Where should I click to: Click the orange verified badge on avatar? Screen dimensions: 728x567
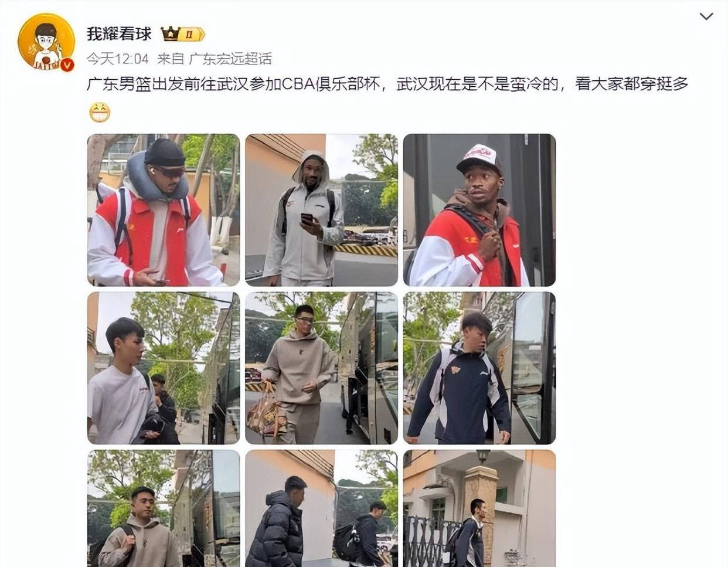tap(67, 64)
